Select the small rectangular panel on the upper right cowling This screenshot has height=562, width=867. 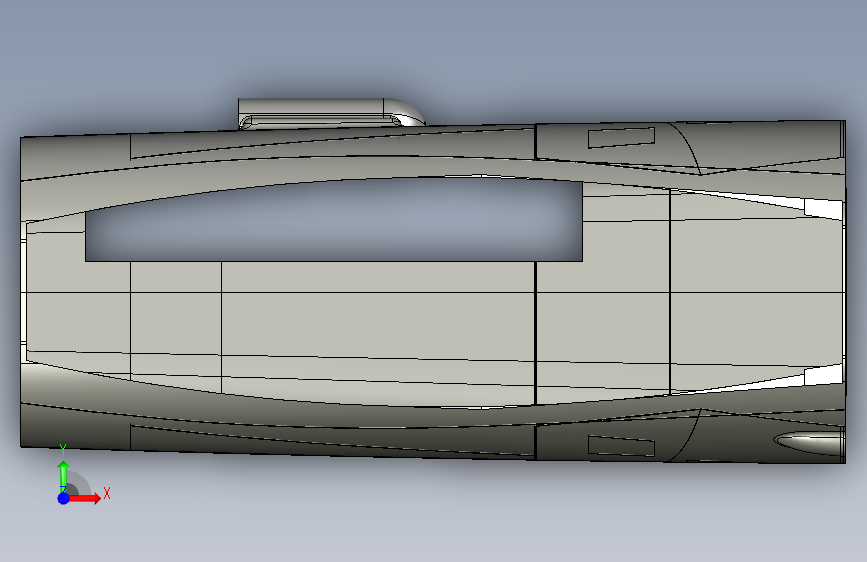(621, 137)
